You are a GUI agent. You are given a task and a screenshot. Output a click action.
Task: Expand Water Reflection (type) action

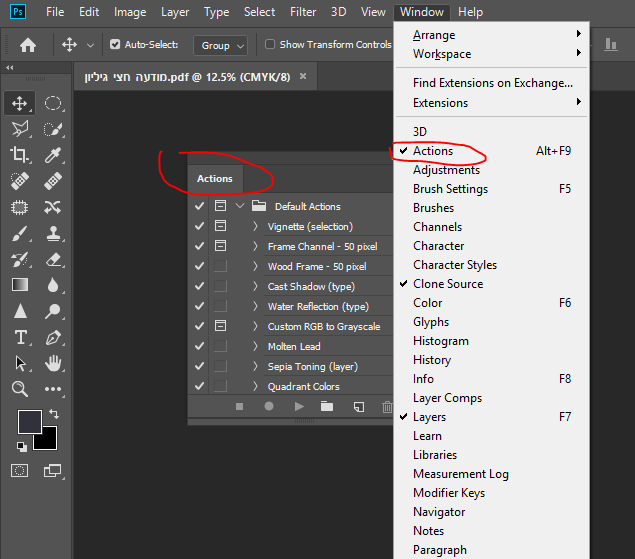[255, 306]
